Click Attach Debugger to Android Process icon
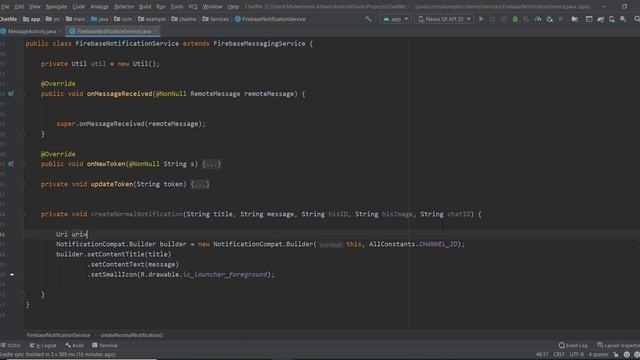Image resolution: width=640 pixels, height=360 pixels. point(549,19)
